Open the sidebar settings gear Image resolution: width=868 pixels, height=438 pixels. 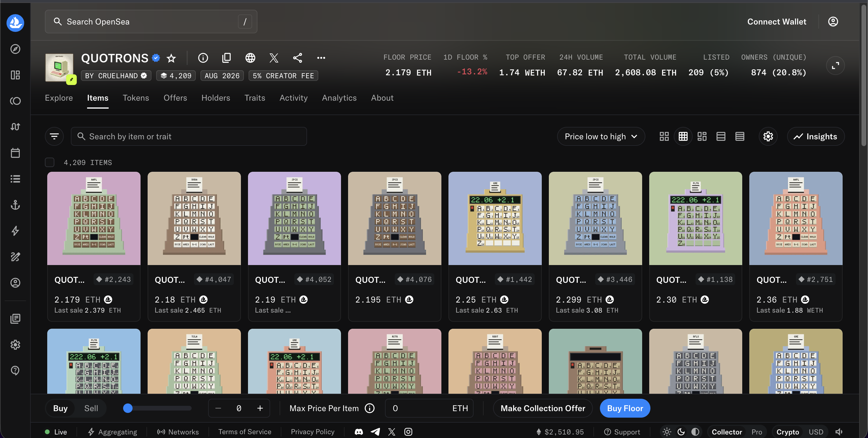point(15,344)
